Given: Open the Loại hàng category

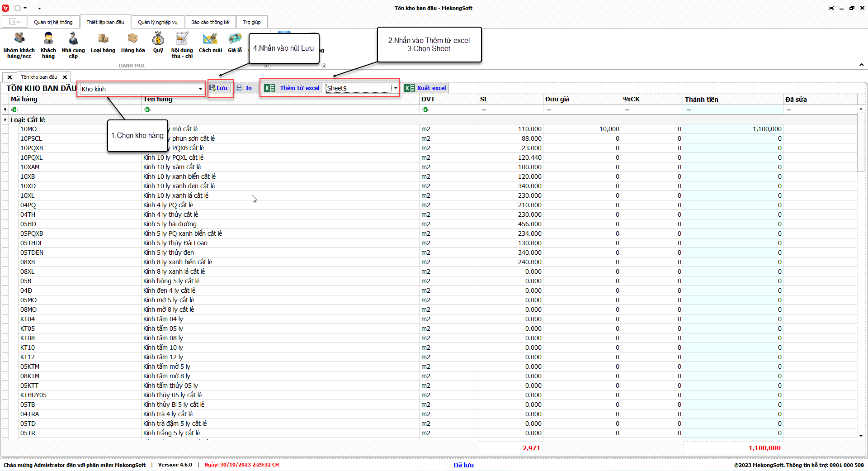Looking at the screenshot, I should [x=103, y=43].
